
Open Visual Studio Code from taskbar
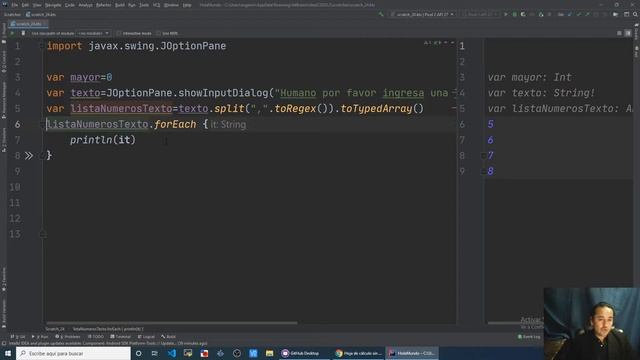[x=171, y=353]
